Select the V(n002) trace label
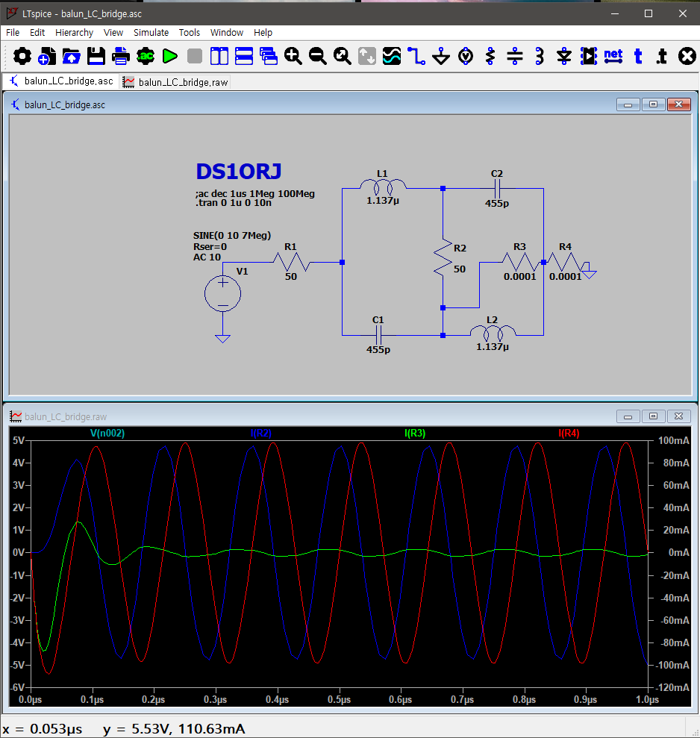This screenshot has height=738, width=700. tap(107, 433)
